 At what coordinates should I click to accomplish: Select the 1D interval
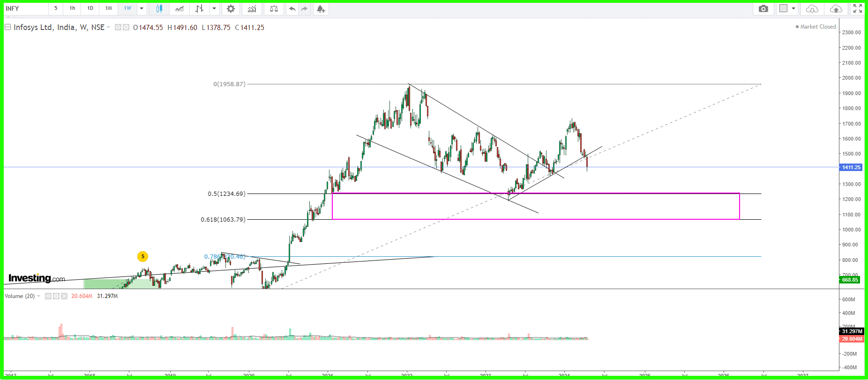[90, 8]
